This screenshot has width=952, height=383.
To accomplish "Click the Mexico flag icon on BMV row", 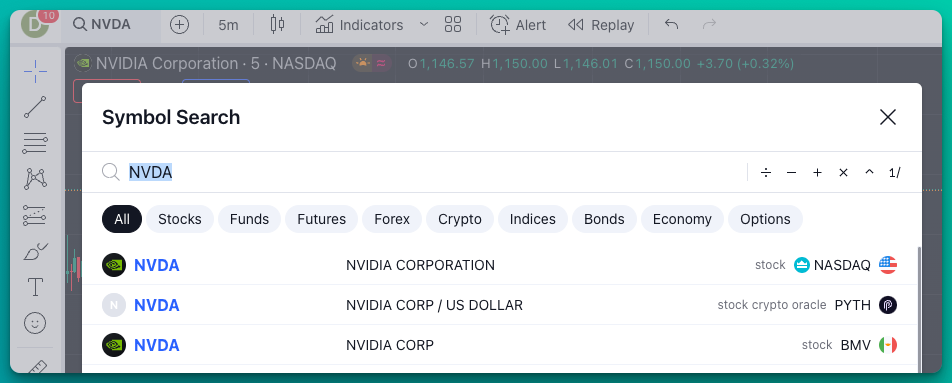I will (x=888, y=345).
